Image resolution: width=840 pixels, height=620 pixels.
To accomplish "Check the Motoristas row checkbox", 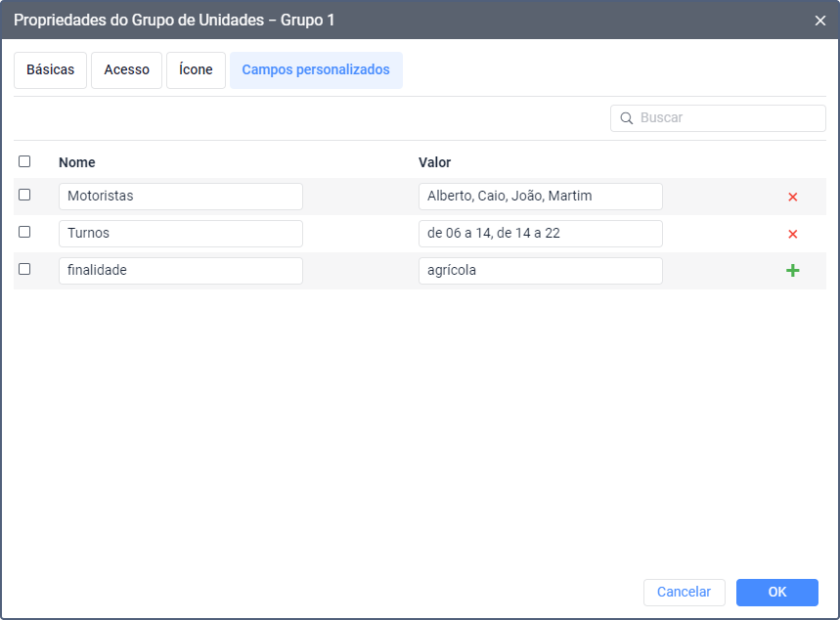I will pos(24,196).
